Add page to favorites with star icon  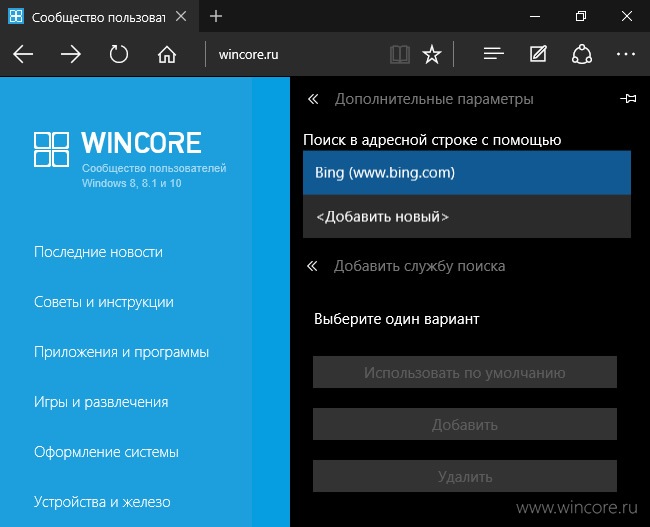(x=432, y=54)
